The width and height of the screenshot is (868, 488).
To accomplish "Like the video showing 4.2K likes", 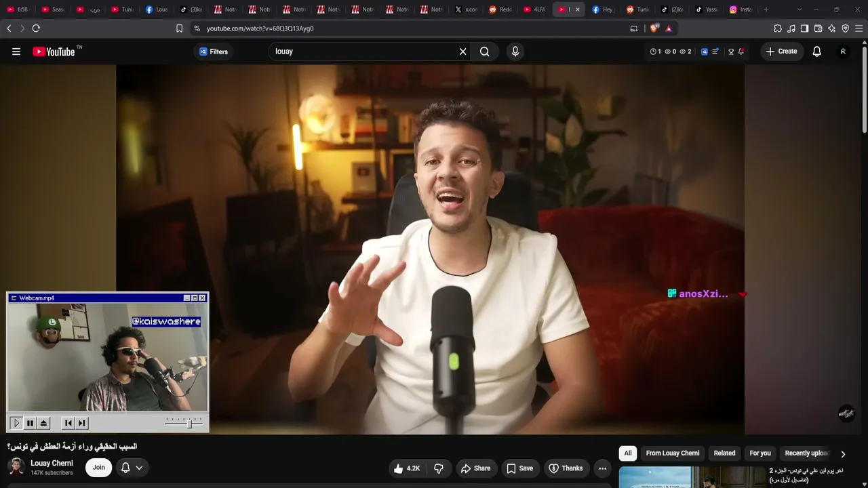I will [x=406, y=468].
